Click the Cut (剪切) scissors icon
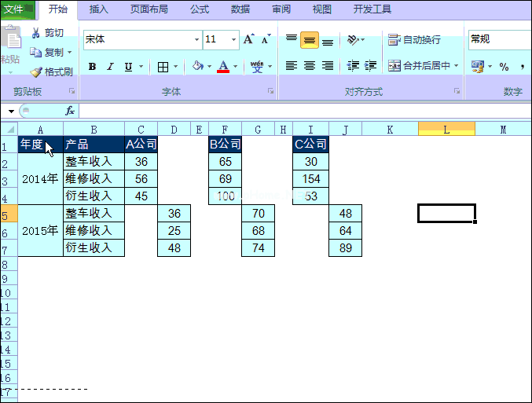The width and height of the screenshot is (532, 403). [x=35, y=33]
